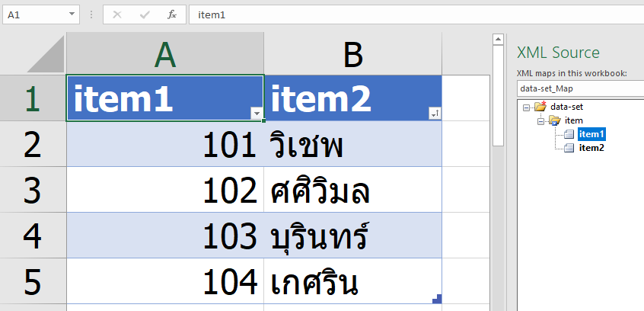Click the item1 element icon in XML tree

[569, 134]
